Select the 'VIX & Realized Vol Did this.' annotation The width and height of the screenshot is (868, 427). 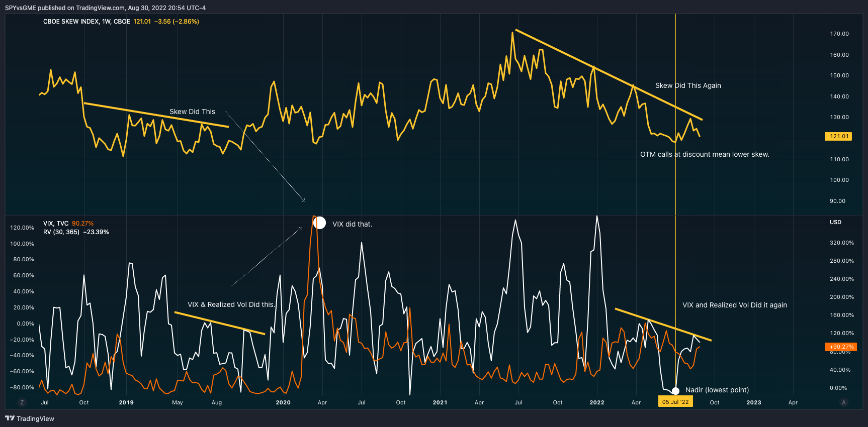pyautogui.click(x=231, y=304)
